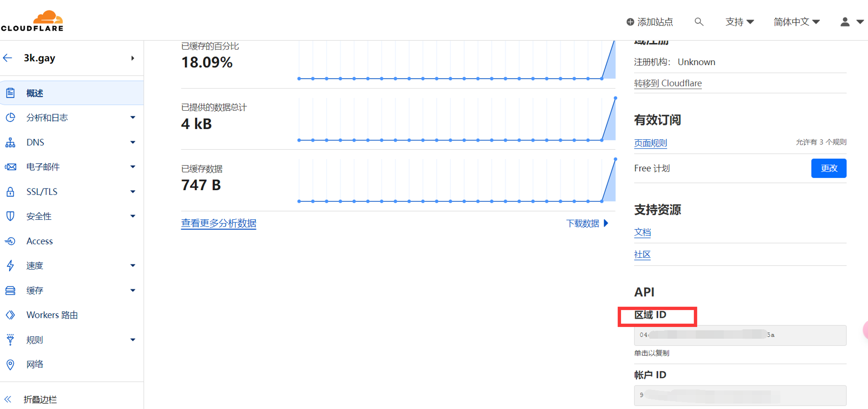Screen dimensions: 868x409
Task: Click the user account profile icon
Action: (x=845, y=22)
